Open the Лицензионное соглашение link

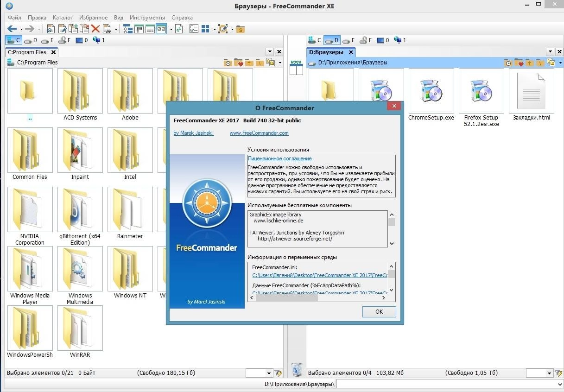(x=279, y=158)
